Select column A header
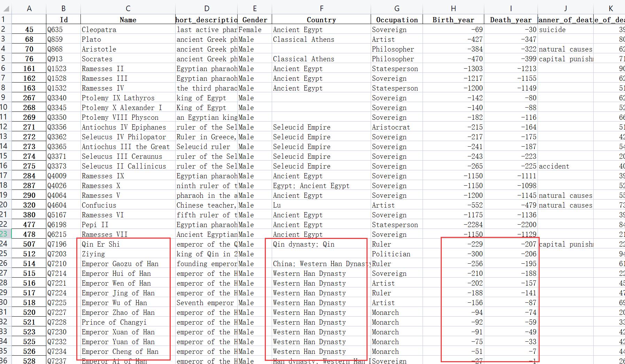The image size is (625, 364). click(x=29, y=8)
